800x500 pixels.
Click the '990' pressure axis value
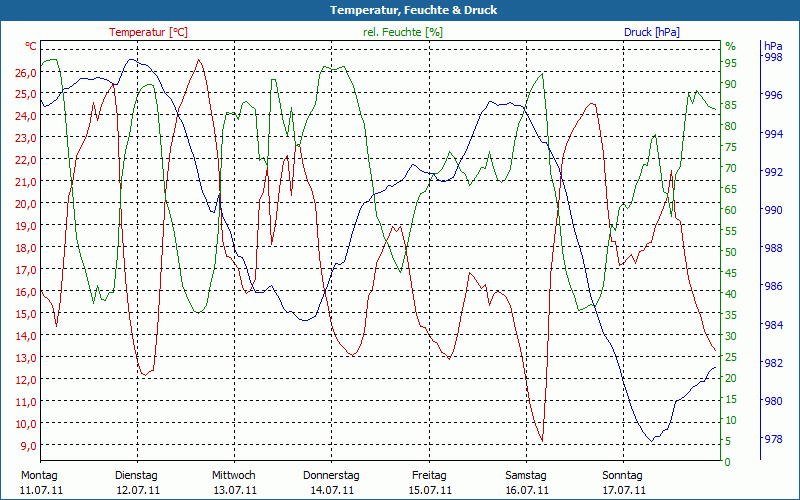coord(773,210)
